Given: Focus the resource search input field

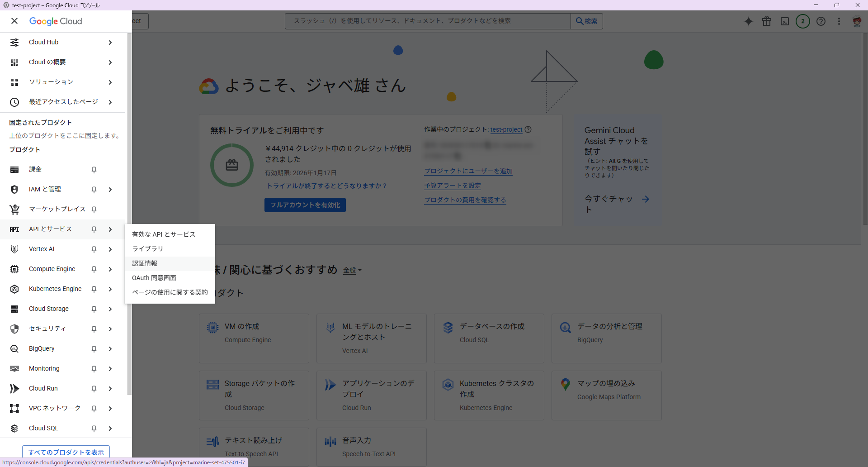Looking at the screenshot, I should [427, 21].
